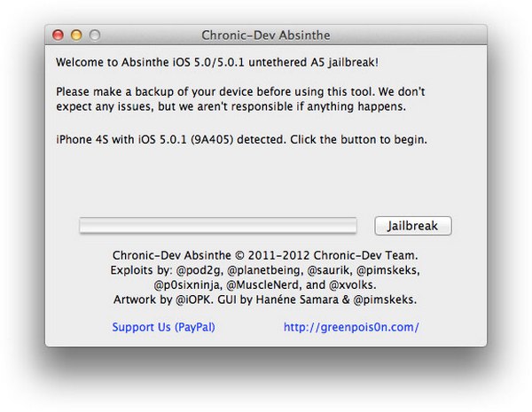Open the Support Us (PayPal) link
The width and height of the screenshot is (532, 412).
point(163,327)
